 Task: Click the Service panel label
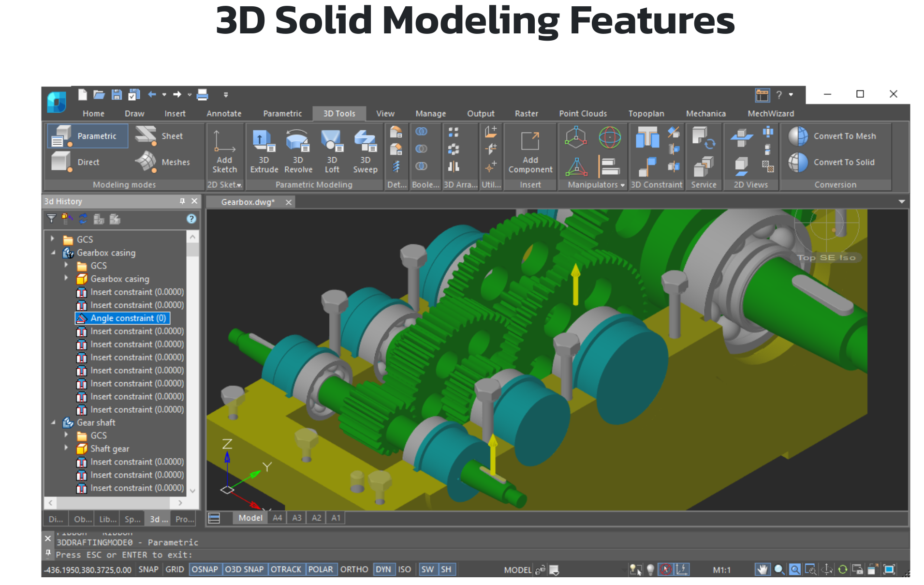[704, 185]
